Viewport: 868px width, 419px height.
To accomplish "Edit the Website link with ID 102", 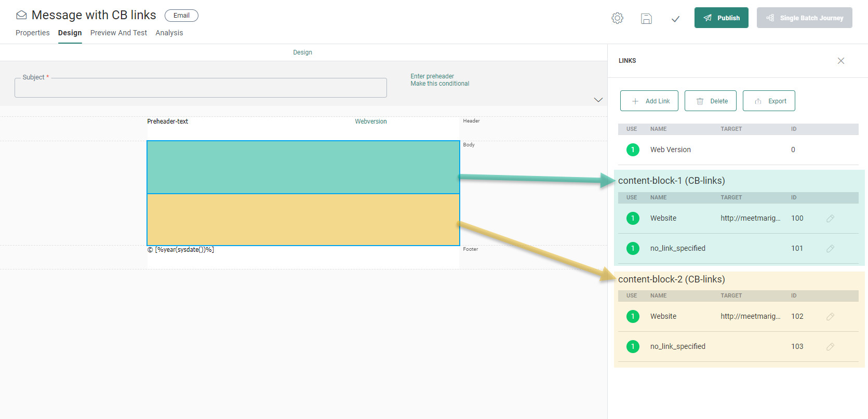I will [830, 317].
